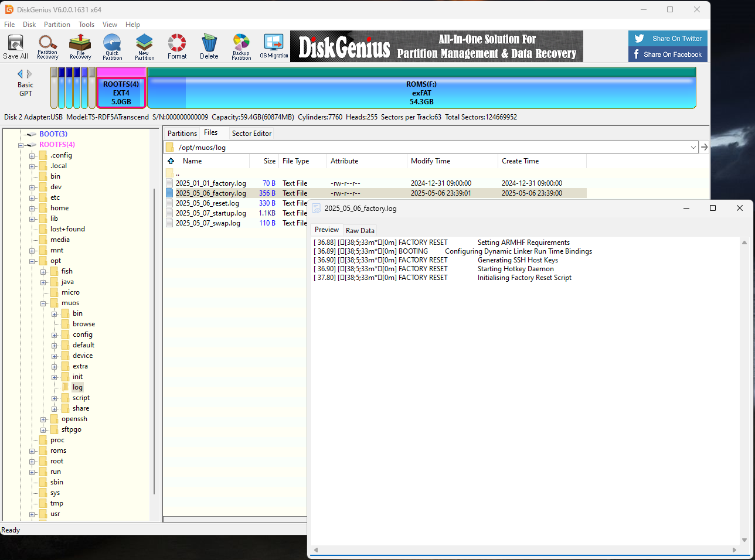Go to the previous disk arrow

tap(20, 74)
